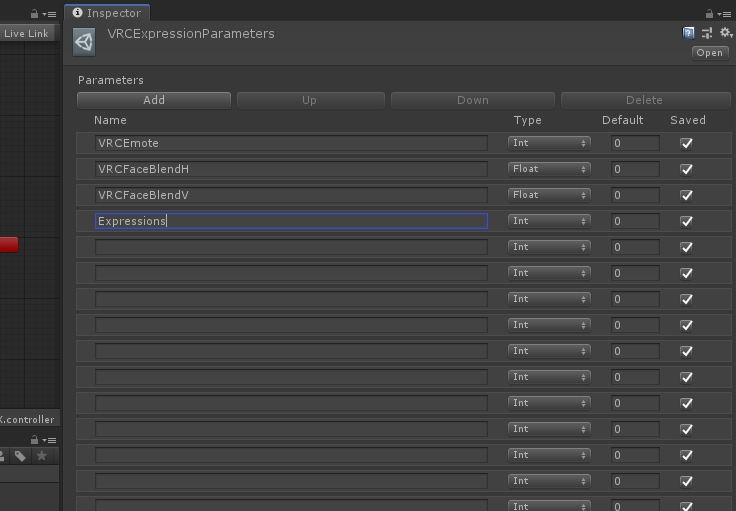The height and width of the screenshot is (511, 736).
Task: Uncheck Saved for the Expressions parameter
Action: (x=686, y=221)
